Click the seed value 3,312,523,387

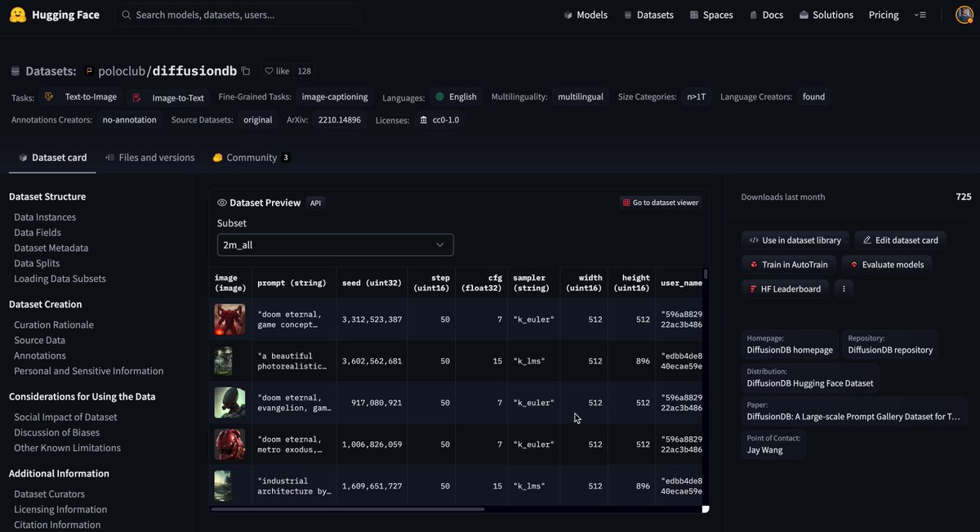[372, 320]
